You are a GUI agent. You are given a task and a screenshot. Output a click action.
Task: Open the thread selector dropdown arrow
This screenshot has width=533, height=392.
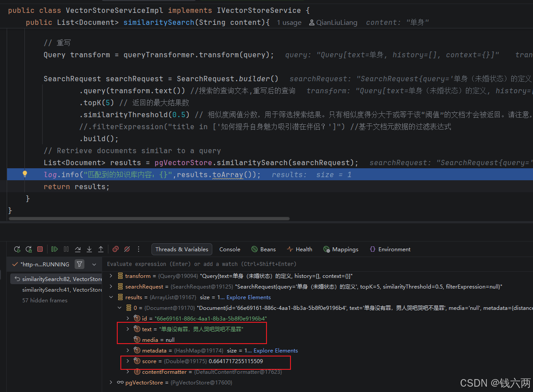coord(94,264)
